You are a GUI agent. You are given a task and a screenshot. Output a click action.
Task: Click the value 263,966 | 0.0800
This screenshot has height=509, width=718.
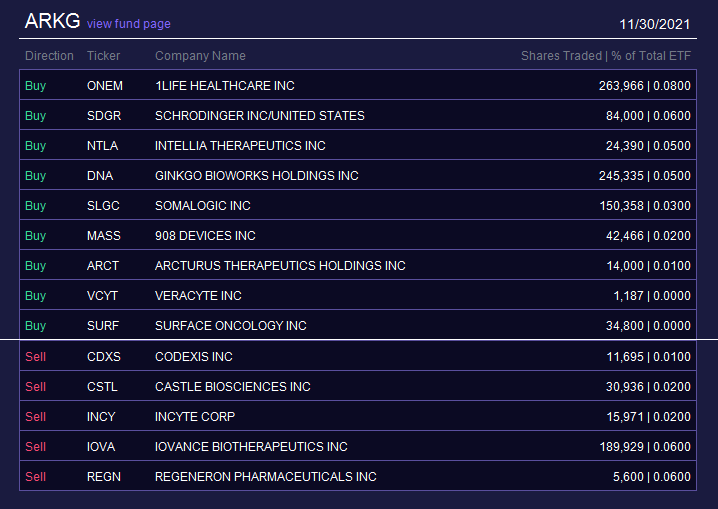click(x=645, y=86)
